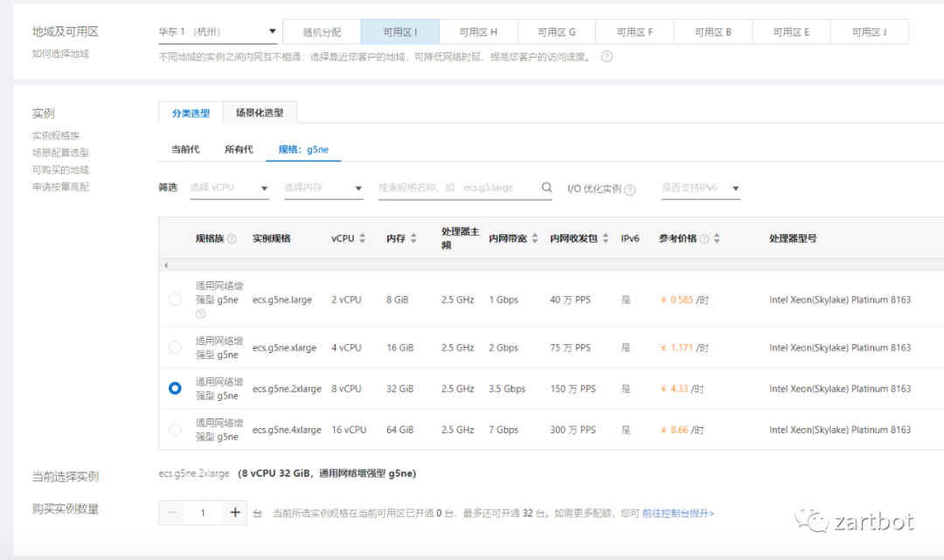Choose availability zone 可用区 H
The height and width of the screenshot is (560, 944).
coord(478,31)
